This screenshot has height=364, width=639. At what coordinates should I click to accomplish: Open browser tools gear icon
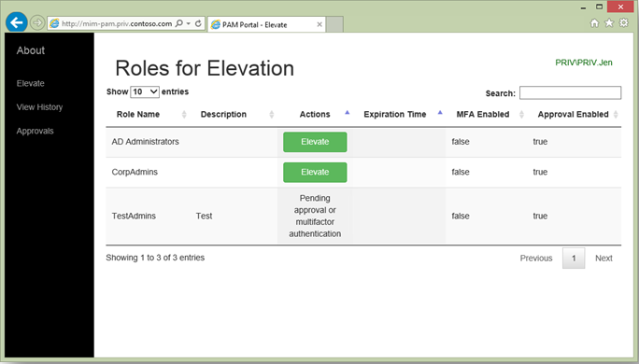[x=624, y=22]
